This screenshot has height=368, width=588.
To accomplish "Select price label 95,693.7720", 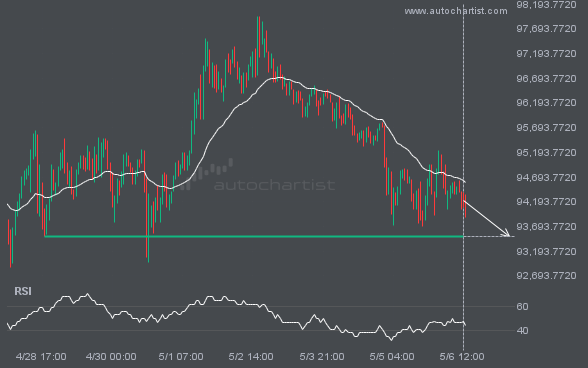I will pyautogui.click(x=546, y=128).
